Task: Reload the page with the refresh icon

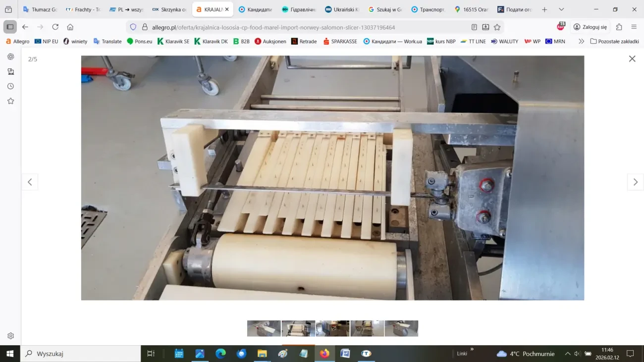Action: (x=55, y=27)
